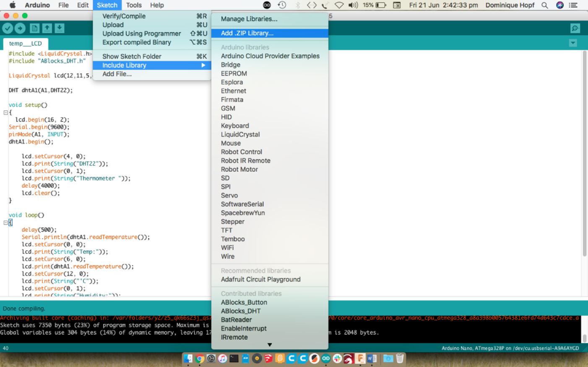Open Spotlight search in the menu bar
Viewport: 588px width, 367px height.
point(544,5)
